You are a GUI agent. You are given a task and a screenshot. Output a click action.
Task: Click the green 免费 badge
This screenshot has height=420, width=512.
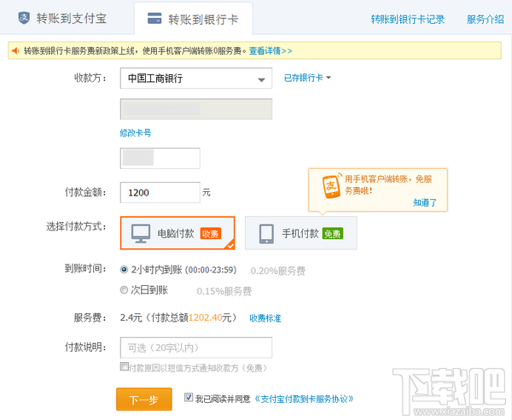click(x=333, y=234)
